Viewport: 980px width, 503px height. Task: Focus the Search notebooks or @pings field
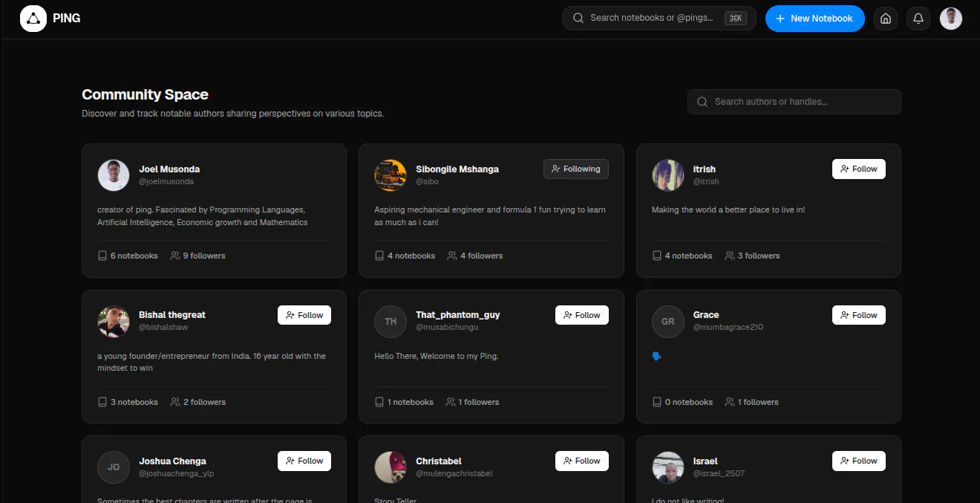pos(659,19)
